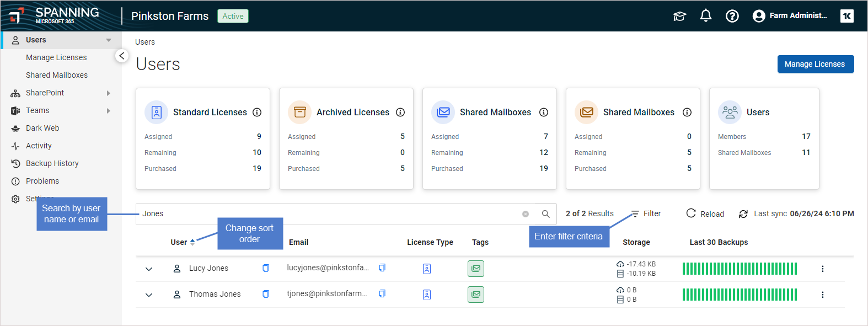Open Backup History in the sidebar
This screenshot has height=326, width=868.
click(x=52, y=163)
